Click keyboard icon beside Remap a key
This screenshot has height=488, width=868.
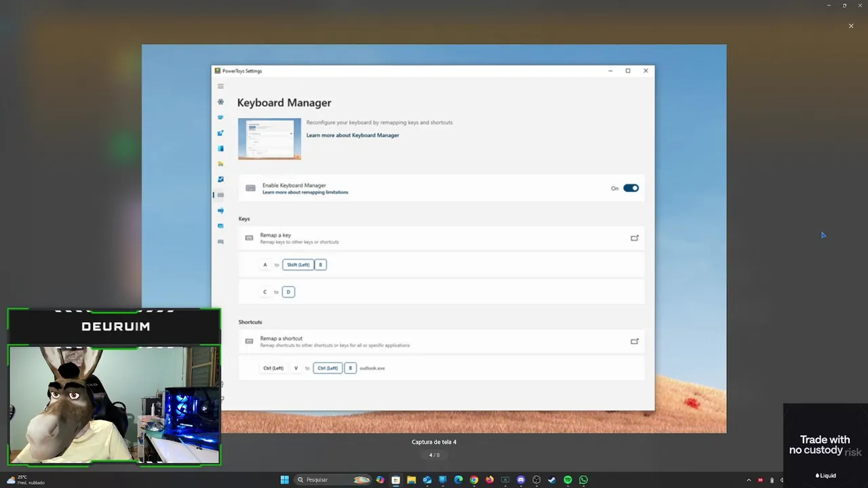click(249, 238)
